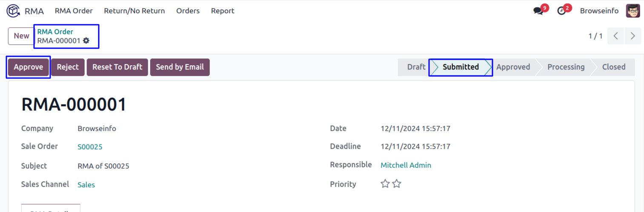
Task: Set priority with the first star
Action: 385,184
